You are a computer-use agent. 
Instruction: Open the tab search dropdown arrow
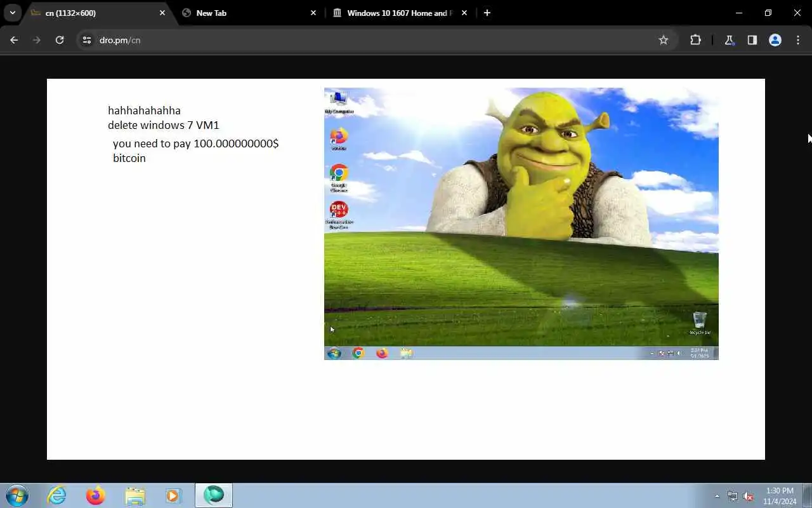[12, 13]
